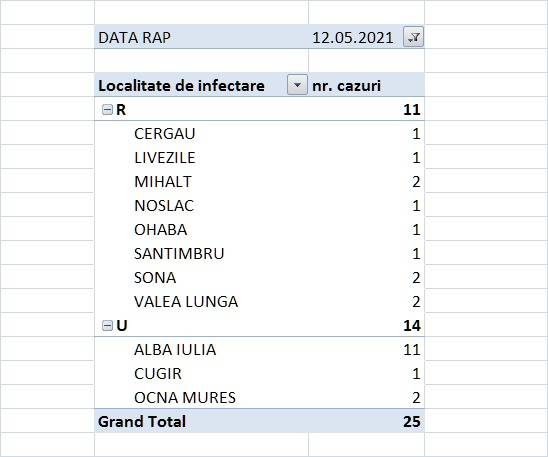This screenshot has width=548, height=457.
Task: Select the 12.05.2021 date cell
Action: click(x=353, y=38)
